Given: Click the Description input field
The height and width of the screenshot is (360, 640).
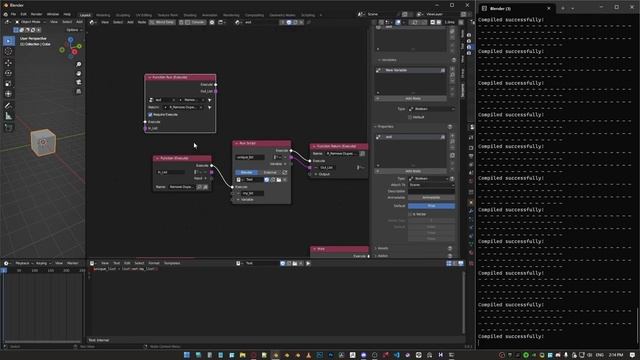Looking at the screenshot, I should point(431,191).
